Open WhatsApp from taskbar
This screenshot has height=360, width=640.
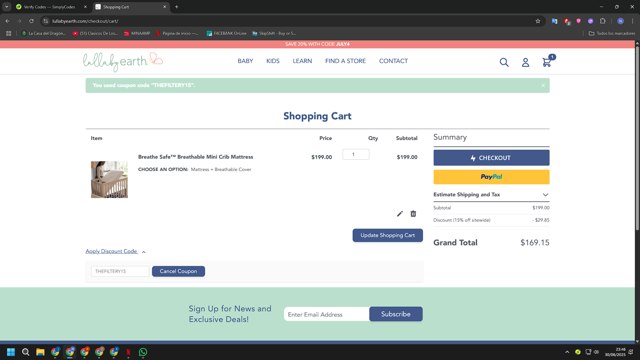tap(143, 352)
